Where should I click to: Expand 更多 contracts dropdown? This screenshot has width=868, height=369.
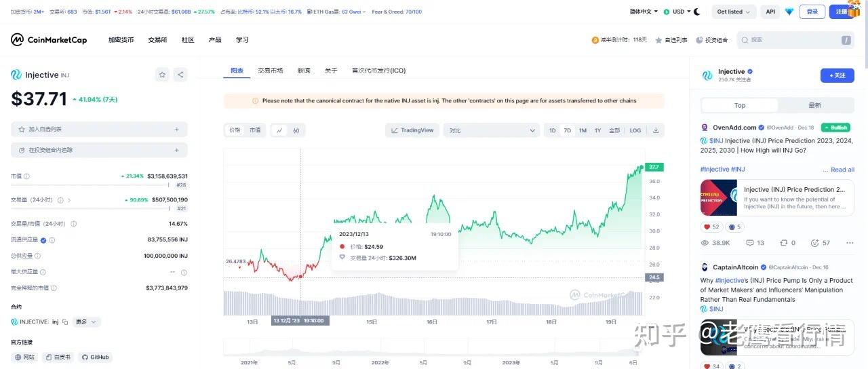tap(87, 322)
